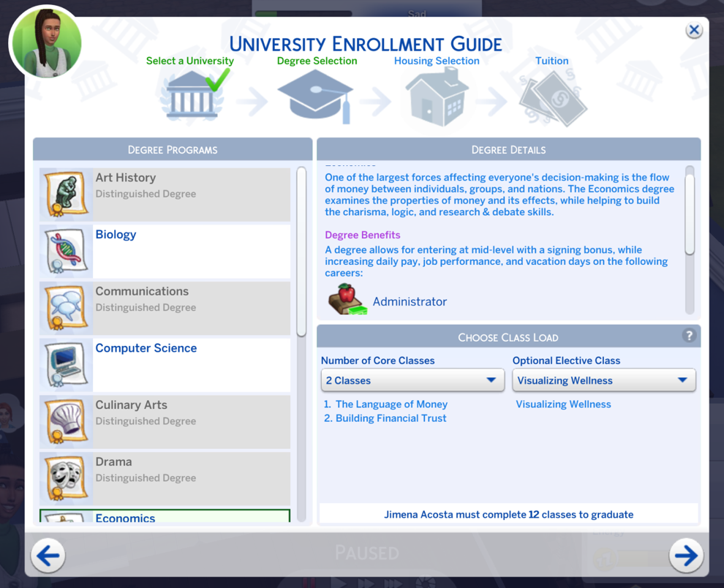Click Visualizing Wellness elective listing below dropdown
The image size is (724, 588).
pyautogui.click(x=563, y=404)
